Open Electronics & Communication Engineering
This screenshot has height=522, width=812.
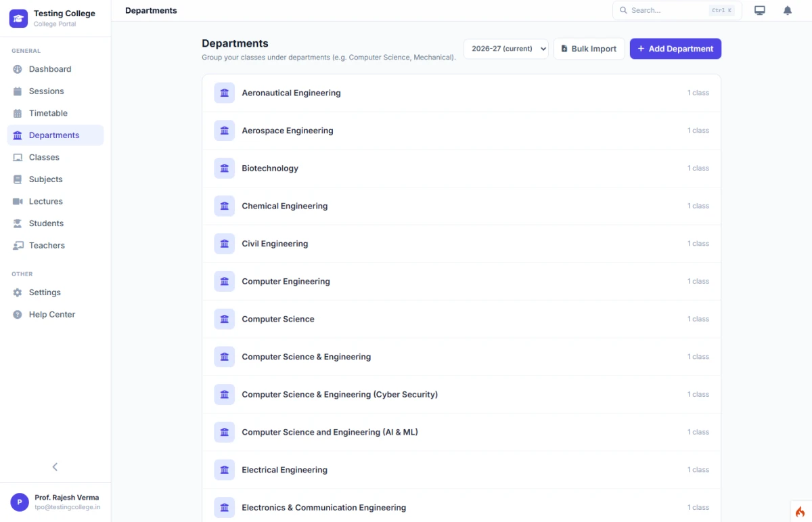[461, 507]
